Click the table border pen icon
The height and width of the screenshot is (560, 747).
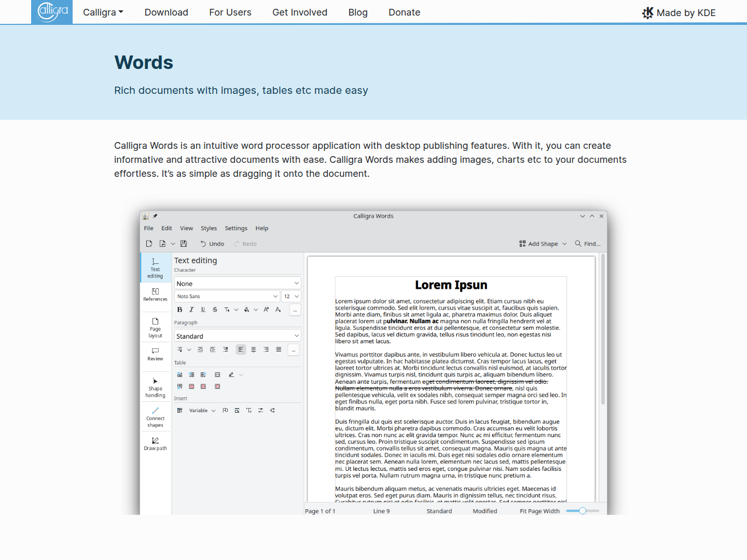pyautogui.click(x=231, y=374)
